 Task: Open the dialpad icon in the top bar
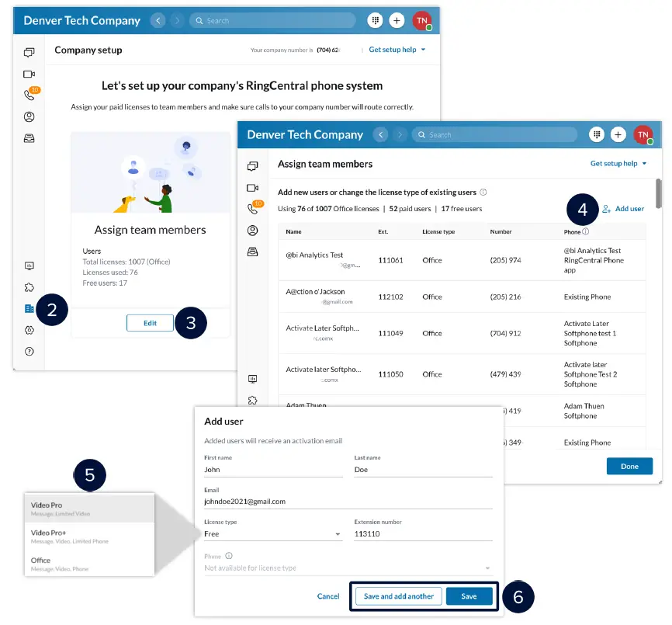pos(376,20)
